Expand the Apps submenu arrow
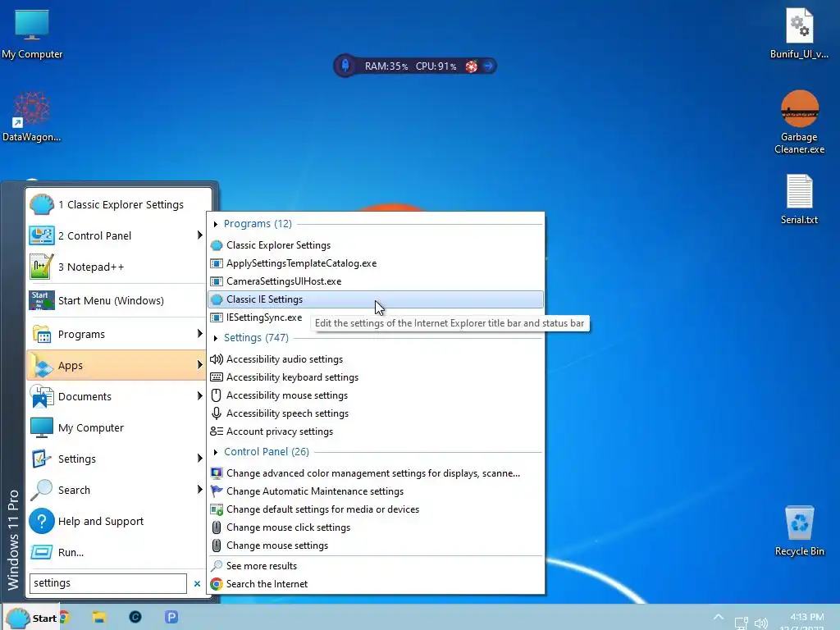 click(x=200, y=365)
